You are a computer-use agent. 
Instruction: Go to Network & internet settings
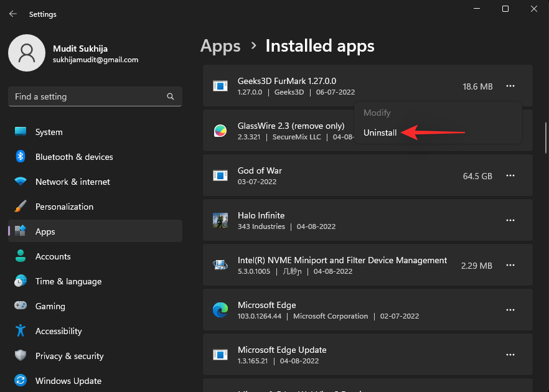tap(72, 182)
